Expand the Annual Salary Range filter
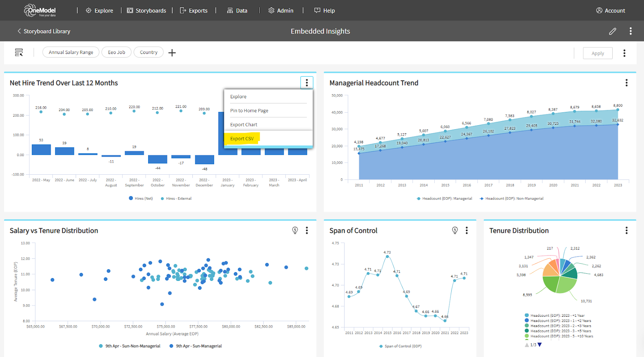Screen dimensions: 644x357 (71, 52)
